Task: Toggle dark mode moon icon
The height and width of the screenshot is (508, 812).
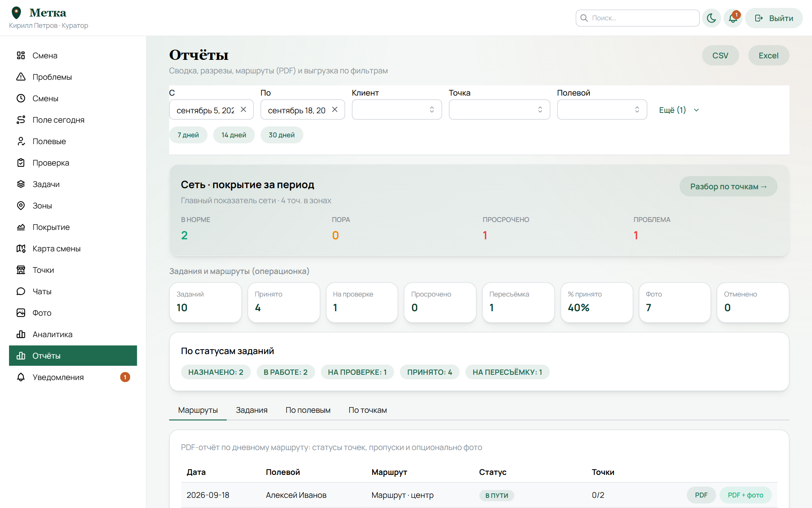Action: [711, 18]
